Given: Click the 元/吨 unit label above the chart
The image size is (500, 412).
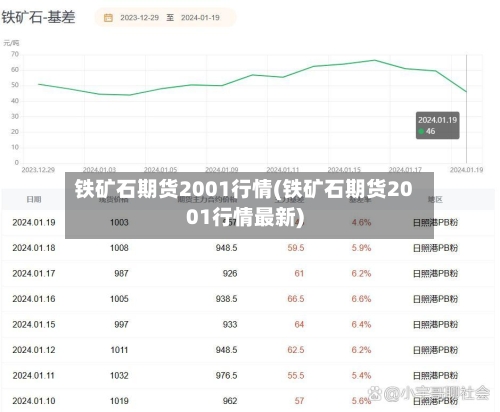Looking at the screenshot, I should tap(11, 43).
